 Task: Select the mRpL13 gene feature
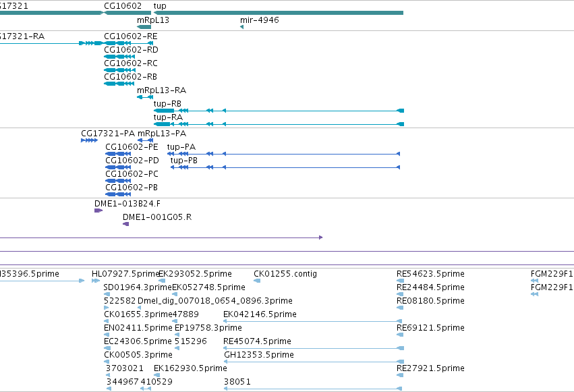click(x=144, y=27)
